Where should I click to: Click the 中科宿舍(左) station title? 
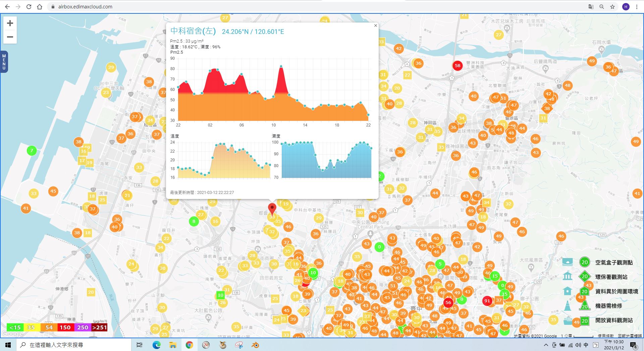(x=193, y=31)
